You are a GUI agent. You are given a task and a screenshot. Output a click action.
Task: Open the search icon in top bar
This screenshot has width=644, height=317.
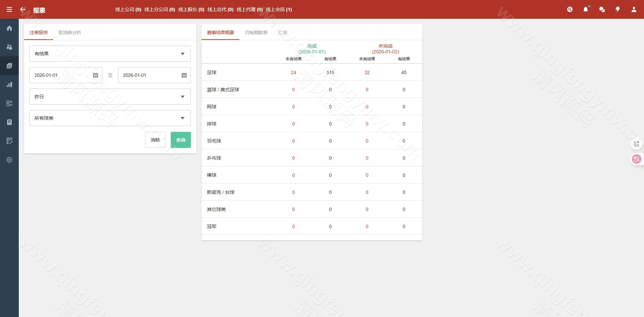(570, 9)
